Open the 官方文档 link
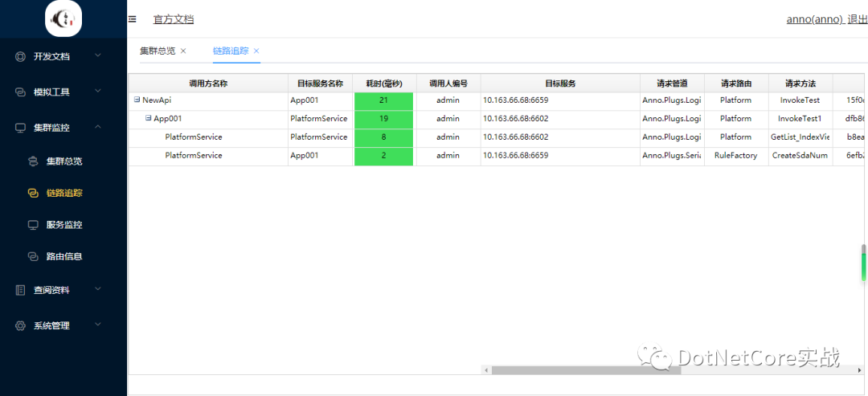The height and width of the screenshot is (396, 868). (x=174, y=19)
